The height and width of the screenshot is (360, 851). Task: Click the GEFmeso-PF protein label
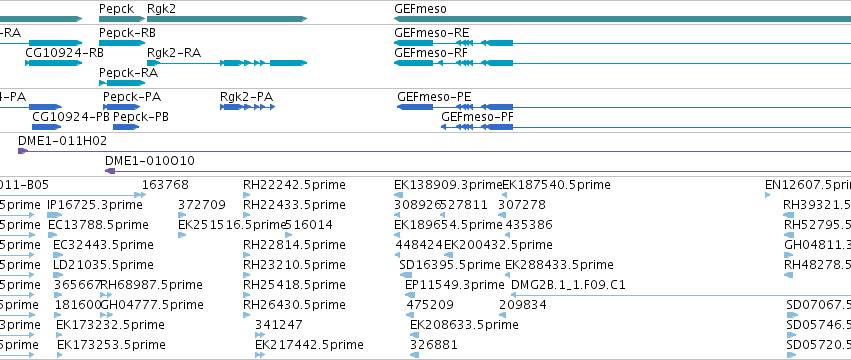coord(478,117)
